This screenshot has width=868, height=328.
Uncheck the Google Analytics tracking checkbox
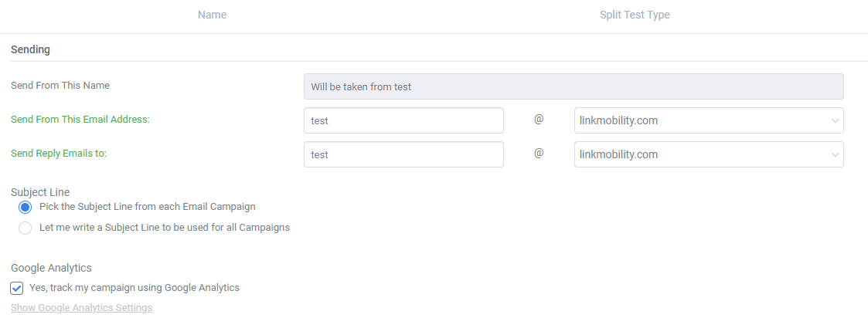coord(17,288)
